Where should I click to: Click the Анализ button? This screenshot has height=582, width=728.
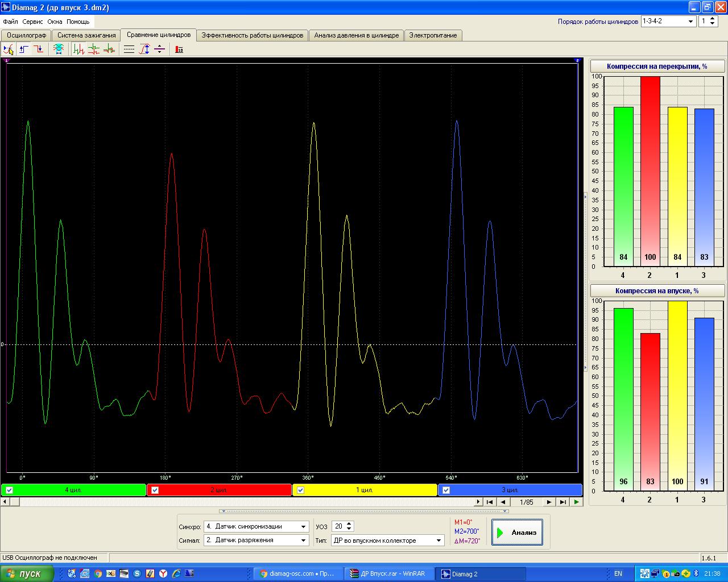[517, 533]
